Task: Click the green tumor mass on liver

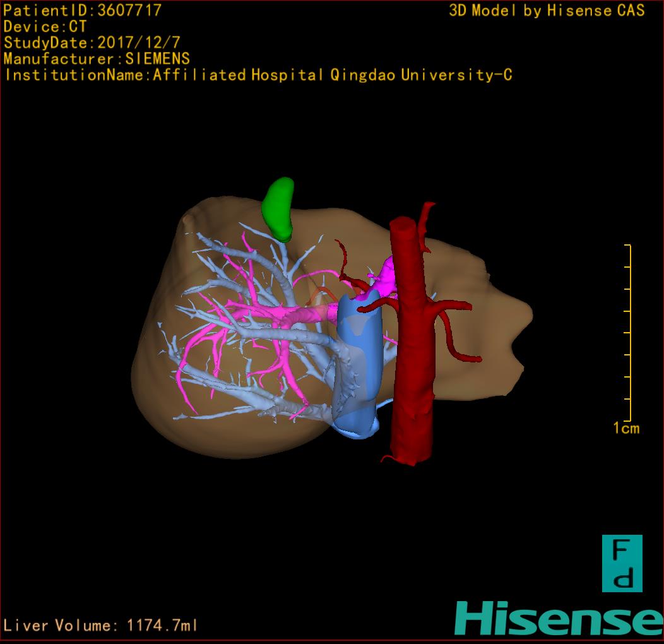Action: click(x=278, y=209)
